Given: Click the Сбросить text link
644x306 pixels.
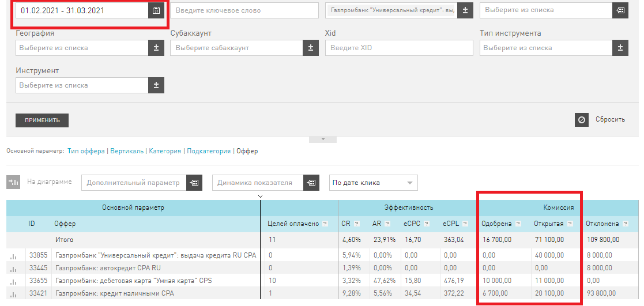Looking at the screenshot, I should [611, 119].
